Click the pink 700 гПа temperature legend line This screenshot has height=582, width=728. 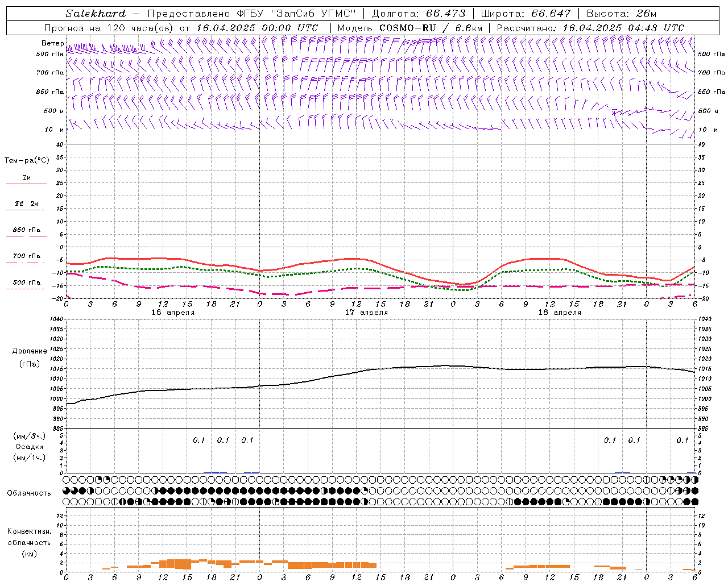[26, 262]
